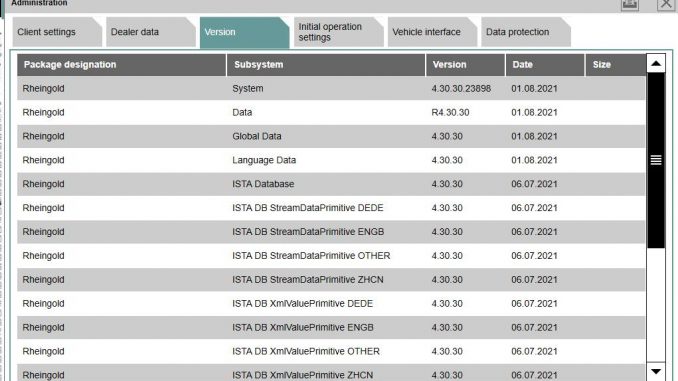Viewport: 678px width, 381px height.
Task: Click the scroll up arrow
Action: (656, 64)
